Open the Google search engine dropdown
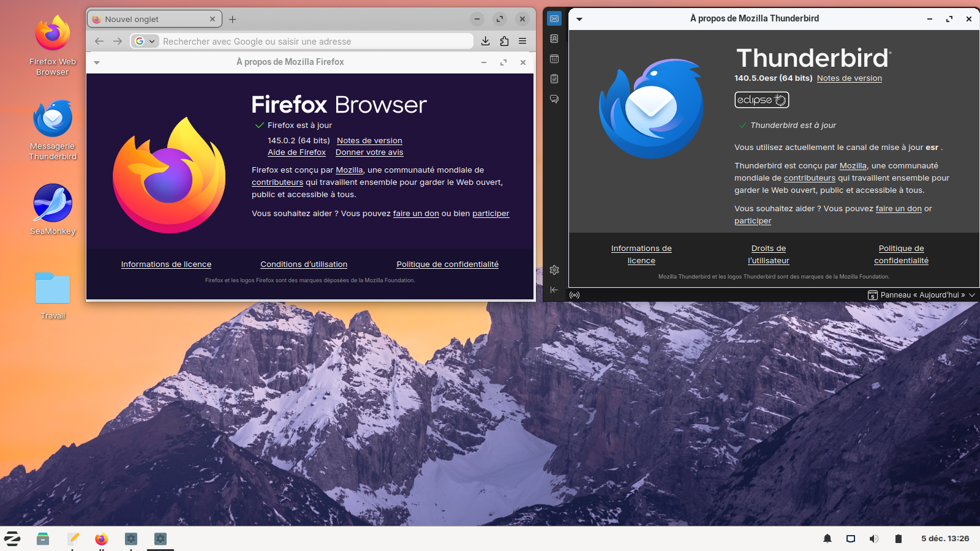 pos(145,41)
